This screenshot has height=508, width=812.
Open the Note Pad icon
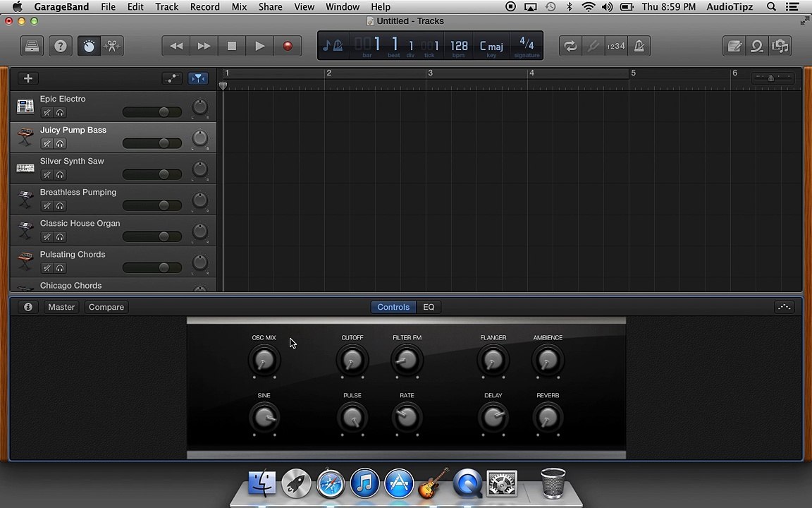click(x=734, y=46)
